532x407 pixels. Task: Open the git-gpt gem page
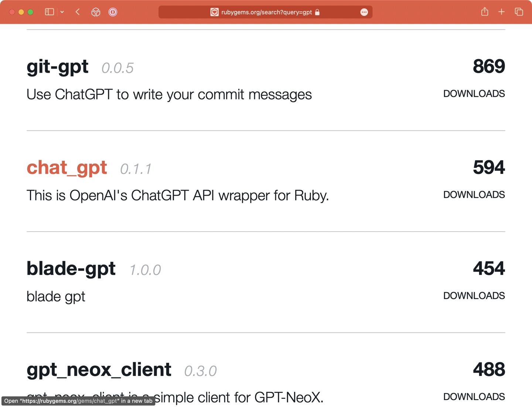pos(58,67)
